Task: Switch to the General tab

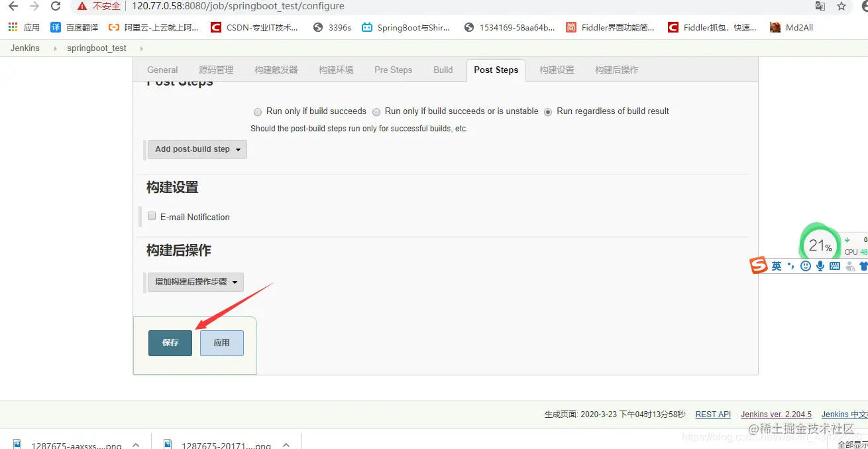Action: [162, 70]
